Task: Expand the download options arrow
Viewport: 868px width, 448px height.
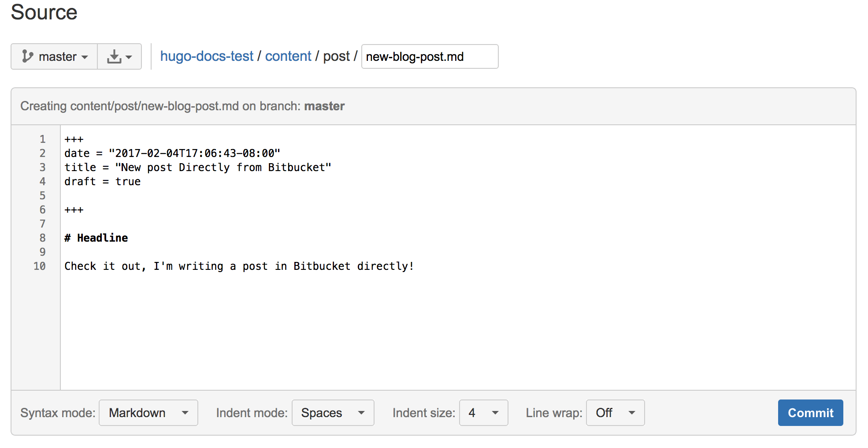Action: coord(128,56)
